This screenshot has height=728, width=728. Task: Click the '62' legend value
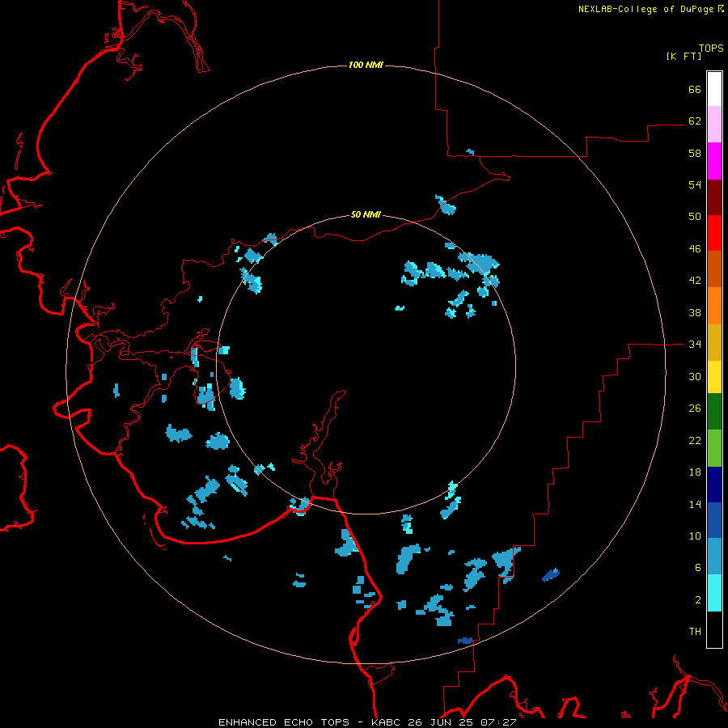coord(695,121)
